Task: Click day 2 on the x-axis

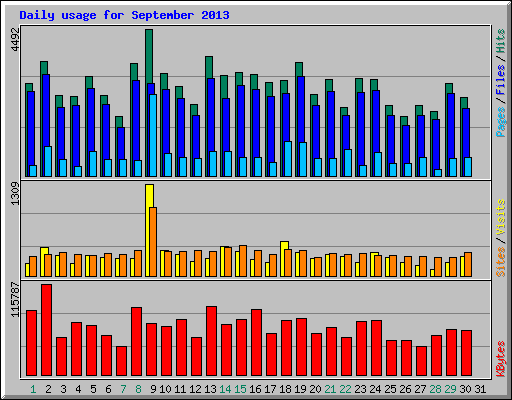Action: point(48,389)
